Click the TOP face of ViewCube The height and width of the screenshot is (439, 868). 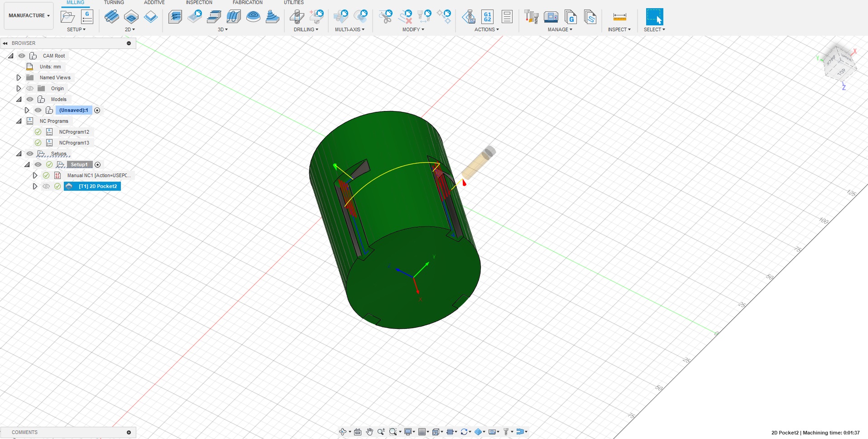click(x=842, y=72)
